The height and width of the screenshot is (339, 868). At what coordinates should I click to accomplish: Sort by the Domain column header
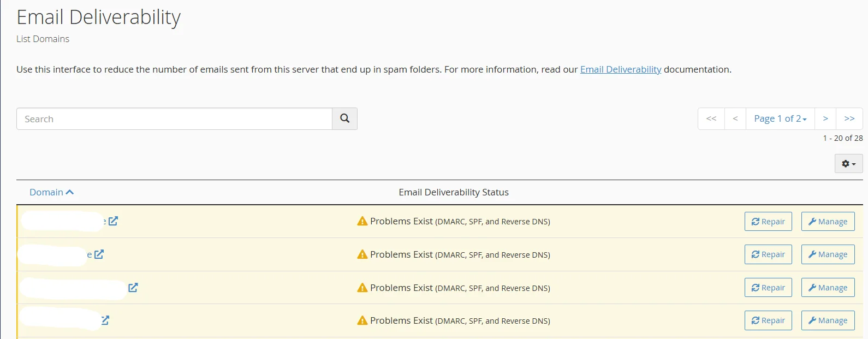click(51, 192)
